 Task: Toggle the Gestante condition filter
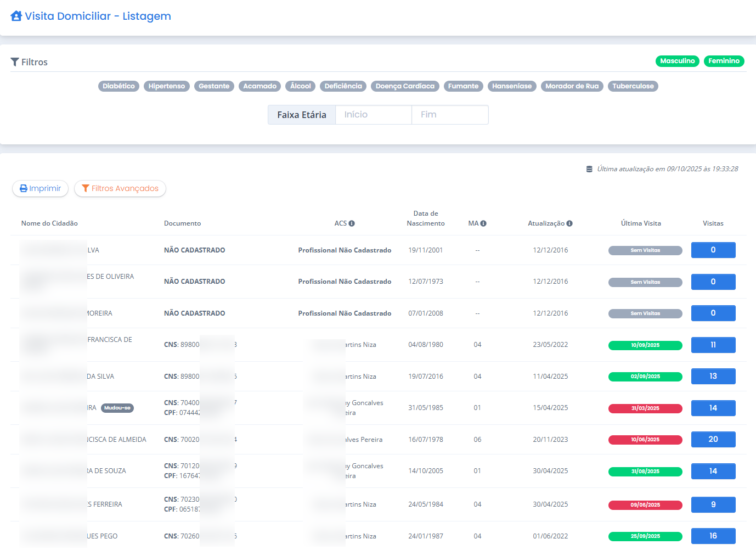pyautogui.click(x=214, y=86)
